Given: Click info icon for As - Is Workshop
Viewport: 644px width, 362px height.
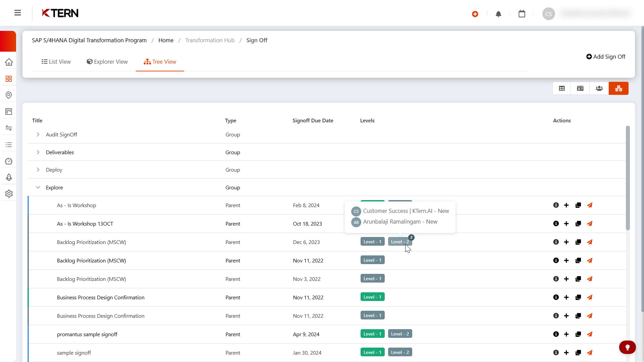Looking at the screenshot, I should [556, 205].
